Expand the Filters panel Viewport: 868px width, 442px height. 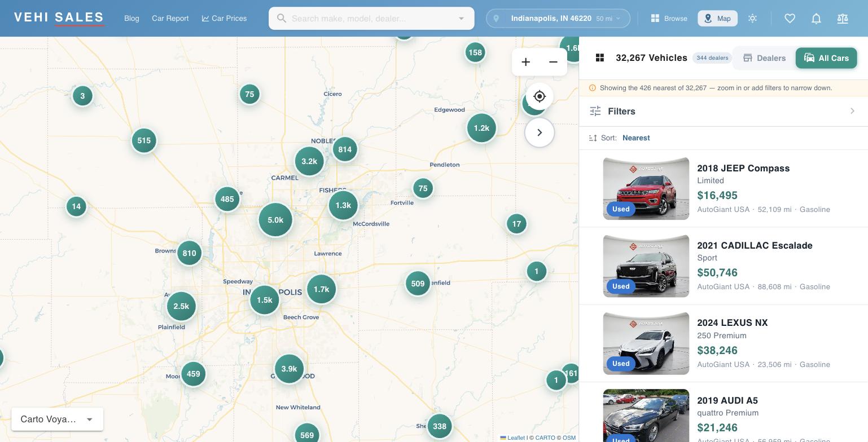point(724,111)
